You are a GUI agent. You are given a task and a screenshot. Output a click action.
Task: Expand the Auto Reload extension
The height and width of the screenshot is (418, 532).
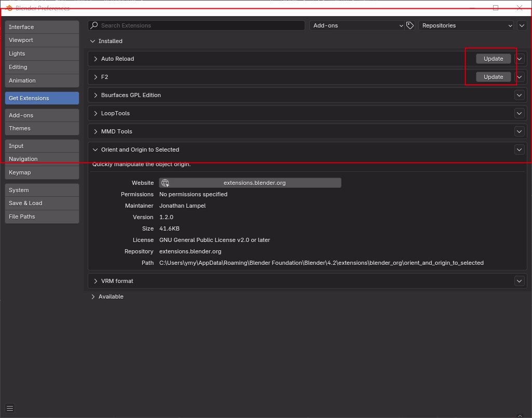(x=96, y=59)
